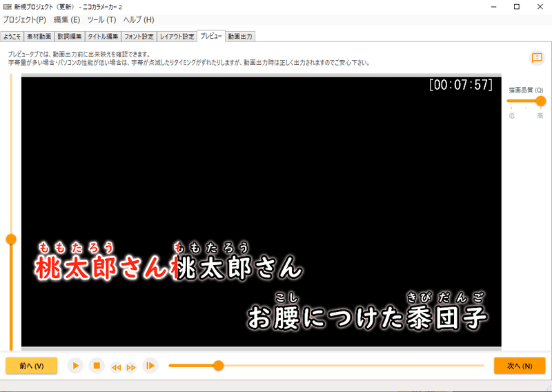552x392 pixels.
Task: Open the ヘルプ (H) menu
Action: tap(139, 20)
